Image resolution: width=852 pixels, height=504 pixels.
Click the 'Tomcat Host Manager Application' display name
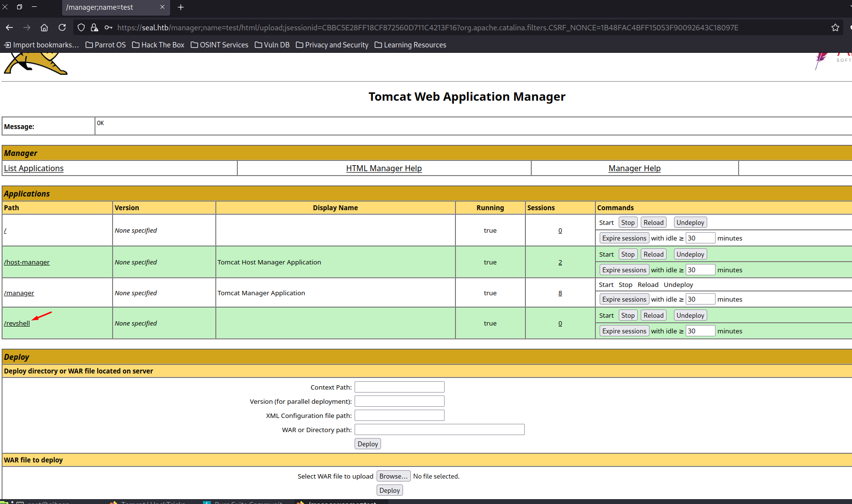click(x=269, y=263)
